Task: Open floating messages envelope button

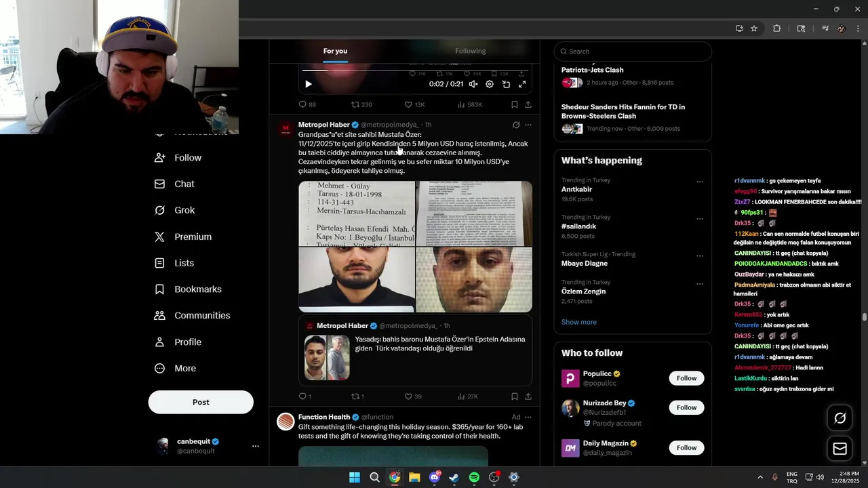Action: [840, 449]
